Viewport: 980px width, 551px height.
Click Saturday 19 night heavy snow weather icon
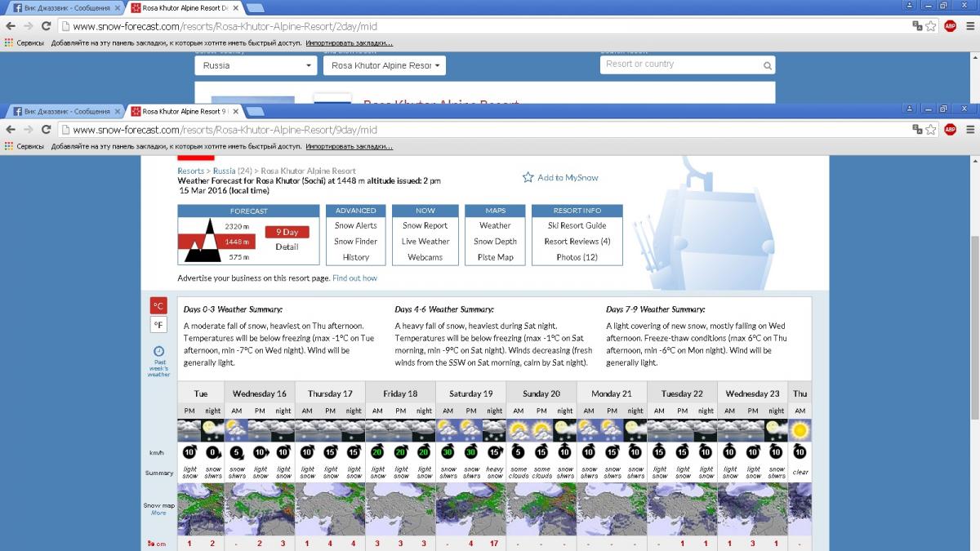click(494, 430)
